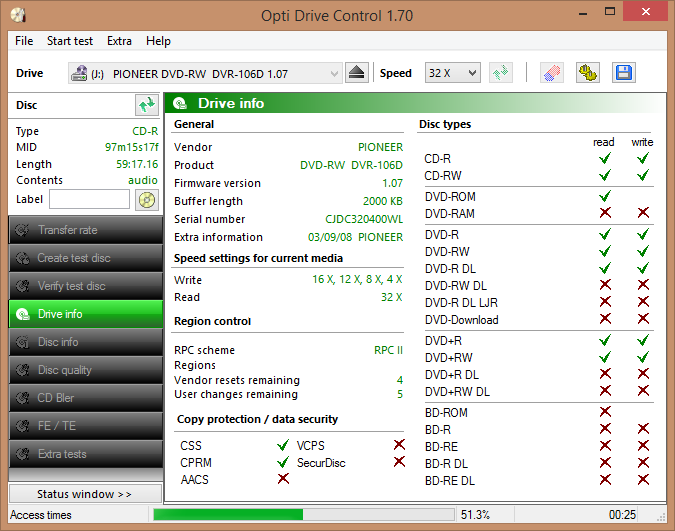Image resolution: width=675 pixels, height=531 pixels.
Task: Click the disc Type CD-R value
Action: point(145,131)
